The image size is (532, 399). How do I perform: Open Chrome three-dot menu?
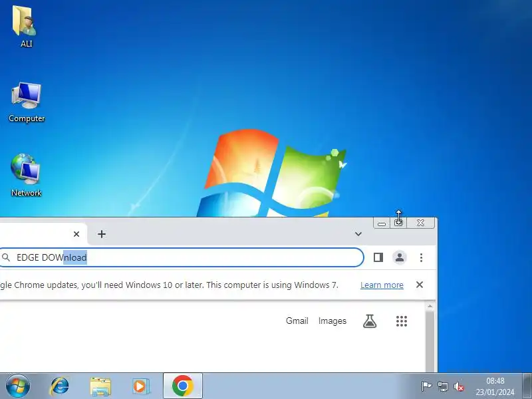pos(421,257)
